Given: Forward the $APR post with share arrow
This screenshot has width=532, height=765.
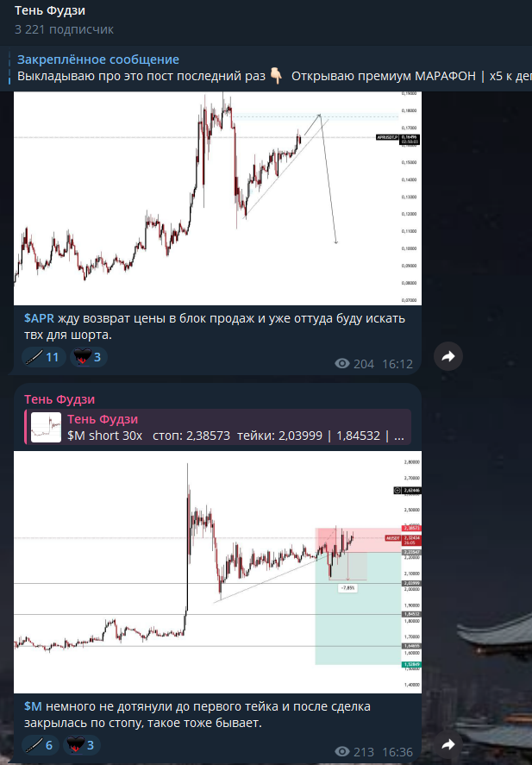Looking at the screenshot, I should (x=448, y=357).
